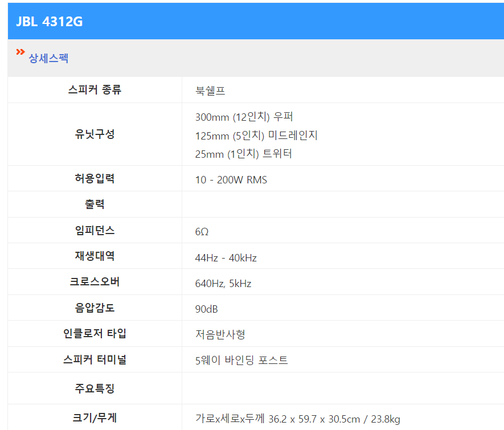Screen dimensions: 504x430
Task: Click the 허용입력 label
Action: (95, 178)
